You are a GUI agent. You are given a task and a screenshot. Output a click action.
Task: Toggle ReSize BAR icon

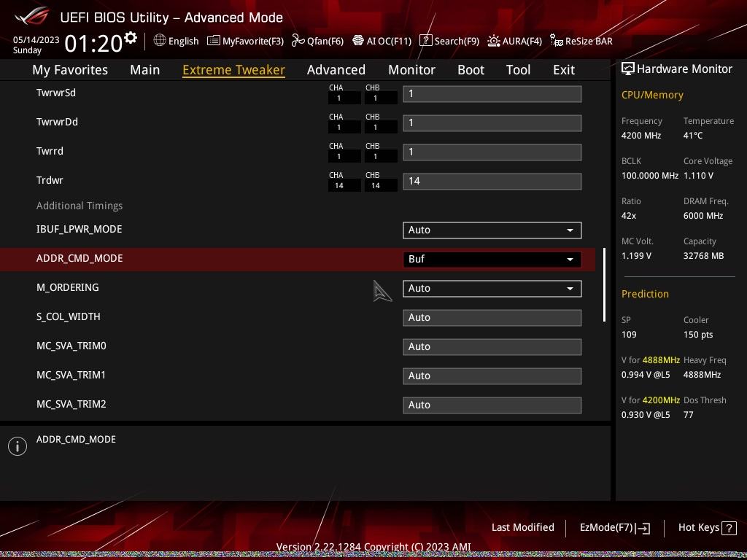click(556, 41)
